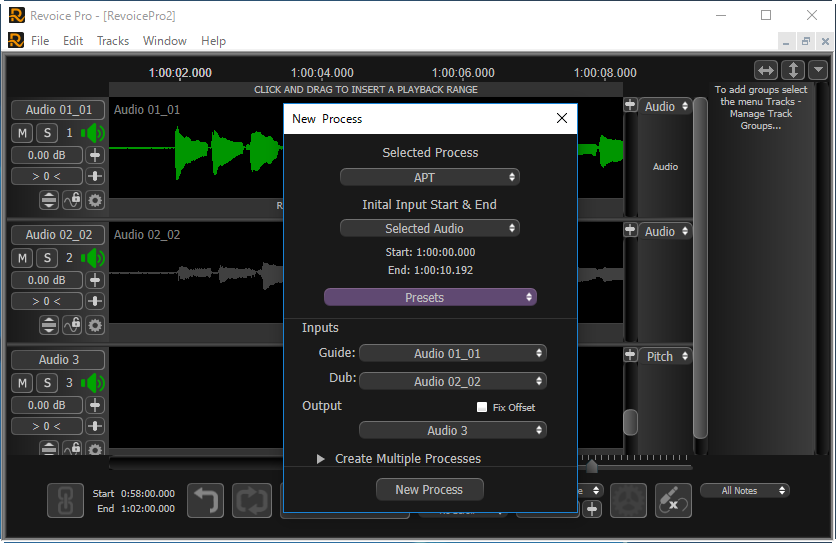
Task: Click plus beside 0.00 dB on Audio 3
Action: point(95,405)
